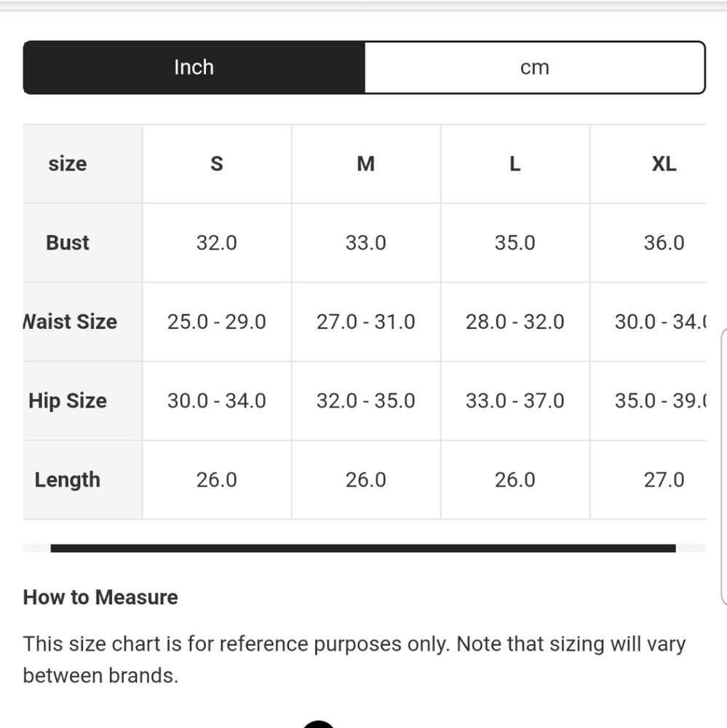
Task: Click hip range 33.0 - 37.0 cell
Action: (515, 400)
